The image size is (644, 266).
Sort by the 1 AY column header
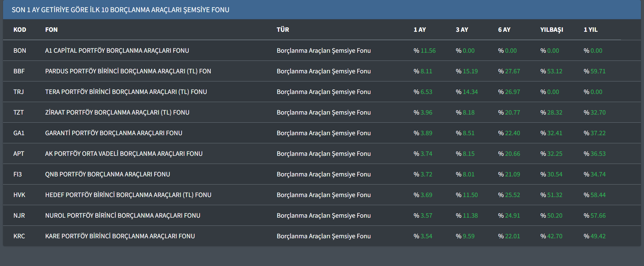click(420, 30)
